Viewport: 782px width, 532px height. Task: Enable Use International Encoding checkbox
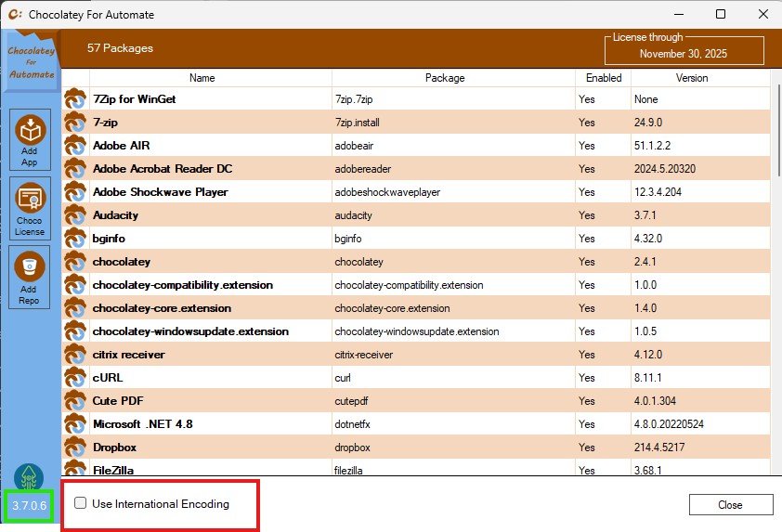[80, 503]
